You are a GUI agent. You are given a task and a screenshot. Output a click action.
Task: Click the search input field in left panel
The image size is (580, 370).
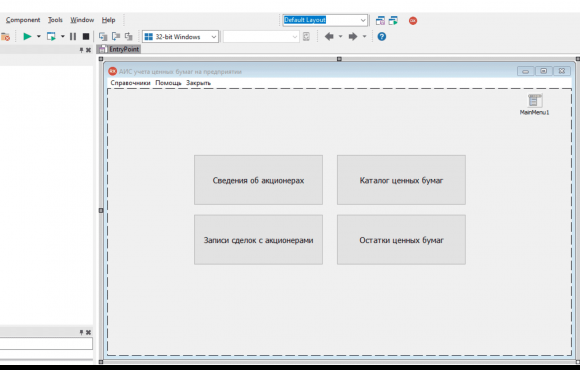click(x=46, y=343)
